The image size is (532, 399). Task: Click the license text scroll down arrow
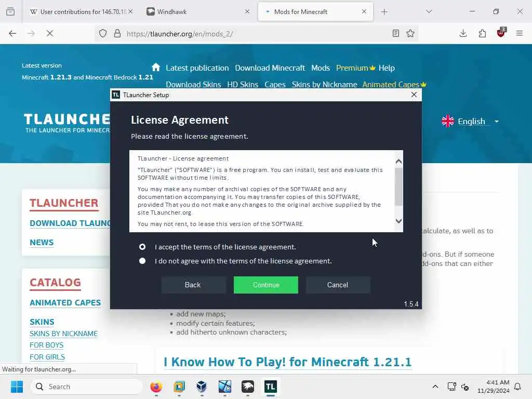click(398, 221)
